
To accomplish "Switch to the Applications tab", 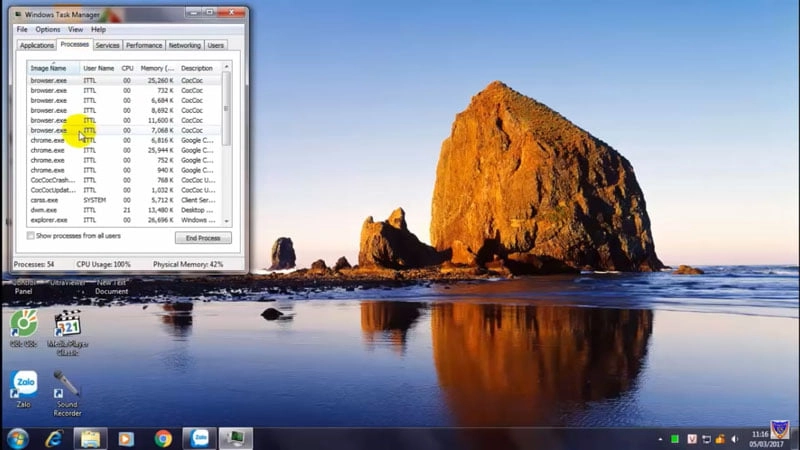I will point(36,45).
